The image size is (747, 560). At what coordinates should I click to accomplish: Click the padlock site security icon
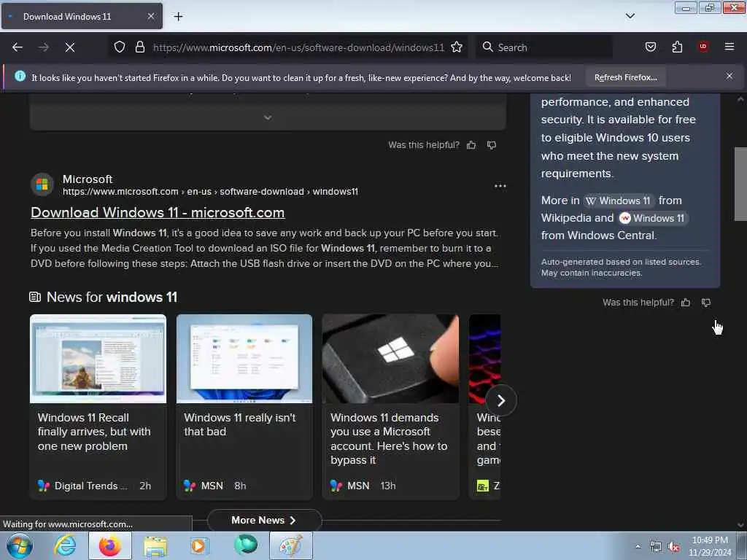pos(139,47)
